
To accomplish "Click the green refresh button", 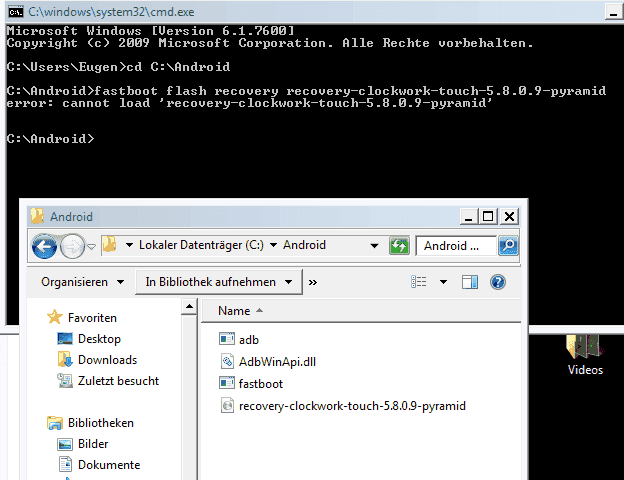I will pyautogui.click(x=399, y=246).
